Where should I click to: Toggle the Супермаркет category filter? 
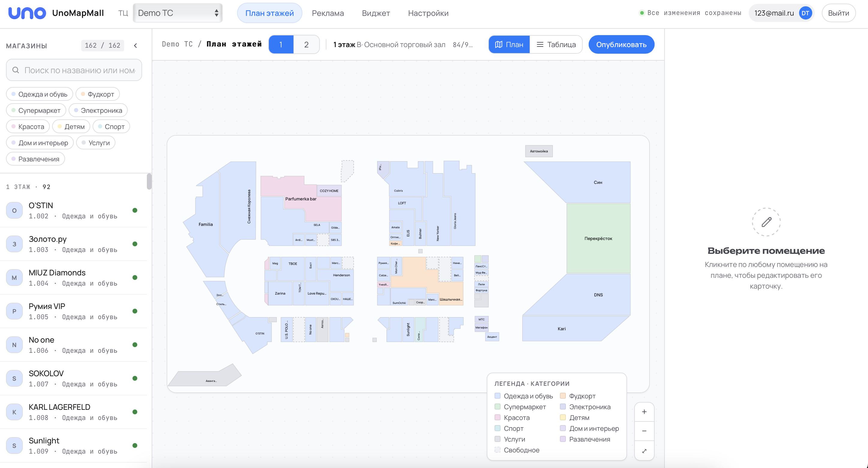[x=36, y=110]
